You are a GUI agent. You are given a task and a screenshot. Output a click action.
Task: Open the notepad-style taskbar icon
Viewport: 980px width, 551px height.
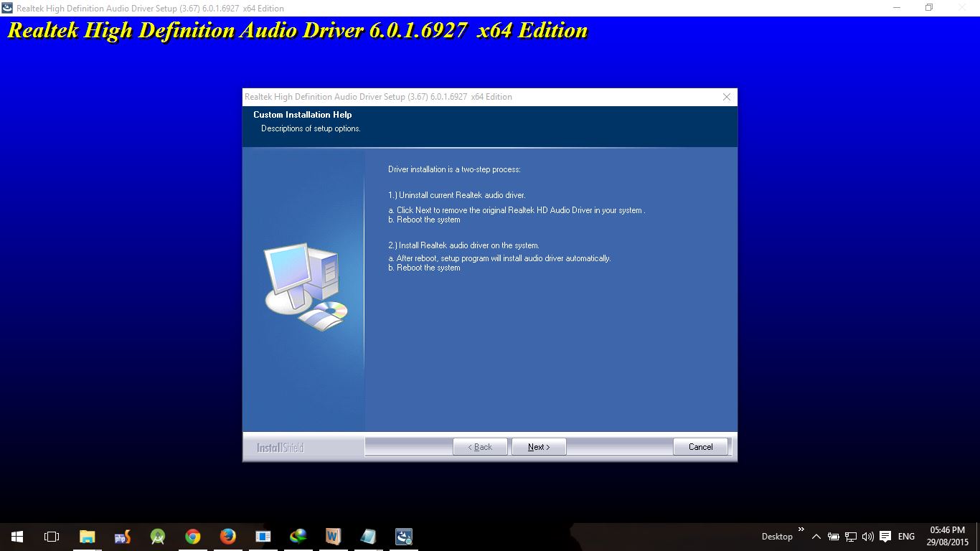pos(368,537)
